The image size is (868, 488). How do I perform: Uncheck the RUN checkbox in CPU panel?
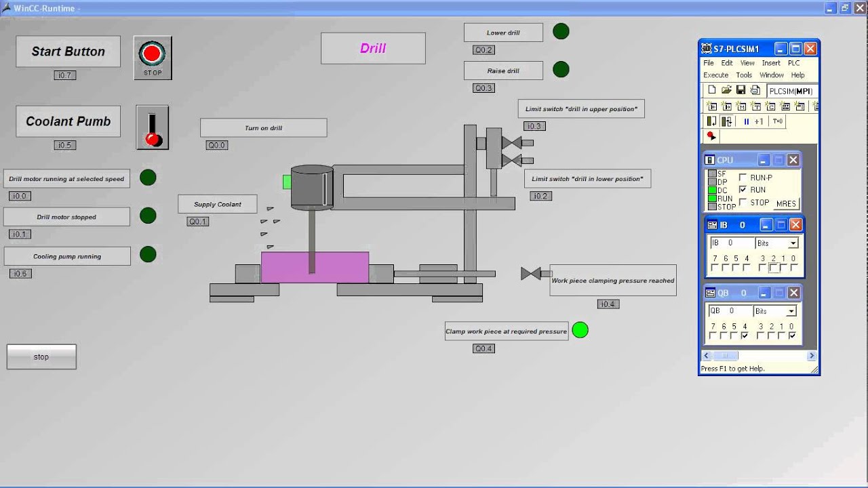[743, 190]
